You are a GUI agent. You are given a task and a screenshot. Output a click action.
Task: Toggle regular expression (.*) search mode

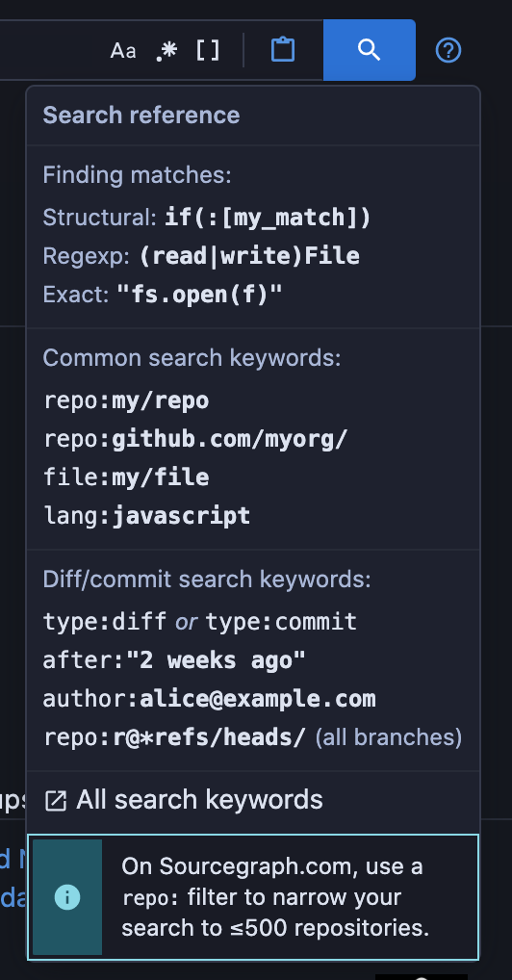click(x=166, y=51)
